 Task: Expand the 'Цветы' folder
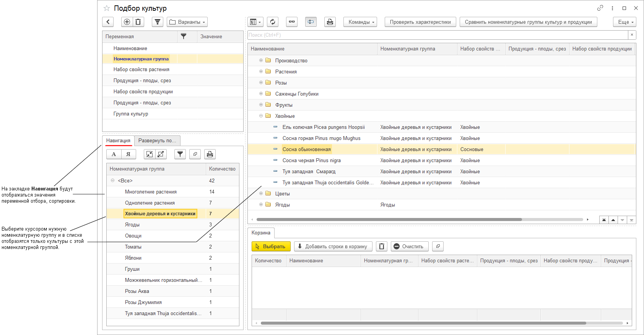[261, 194]
